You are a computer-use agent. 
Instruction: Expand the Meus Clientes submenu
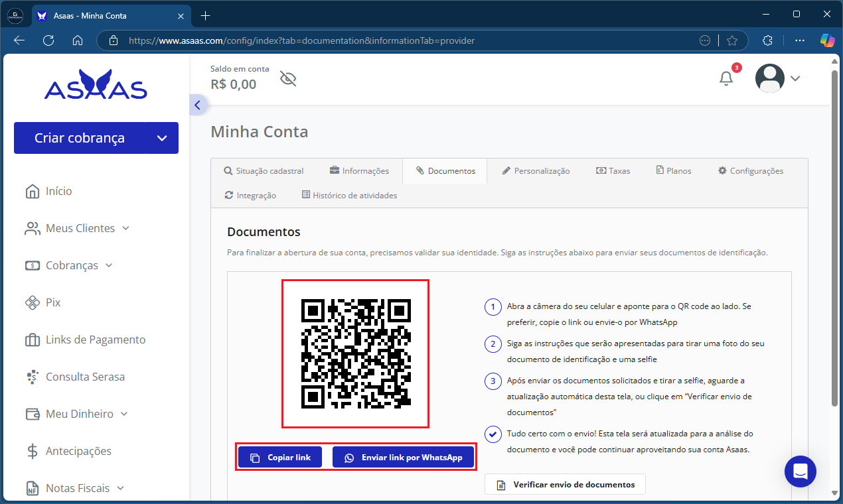coord(126,228)
